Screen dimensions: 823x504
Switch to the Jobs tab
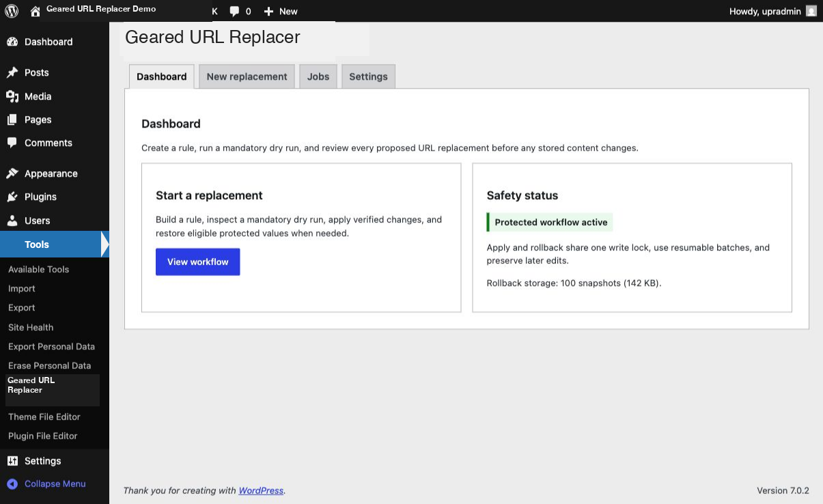[x=318, y=76]
